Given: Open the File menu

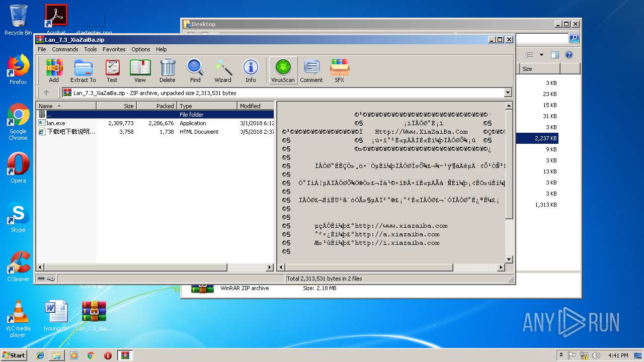Looking at the screenshot, I should click(42, 49).
